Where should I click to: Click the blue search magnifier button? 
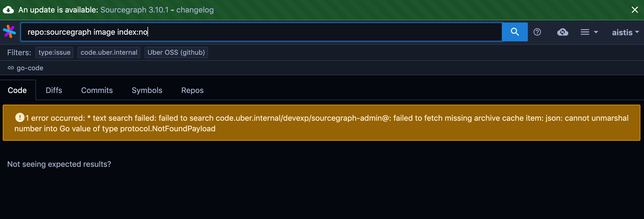click(x=515, y=32)
